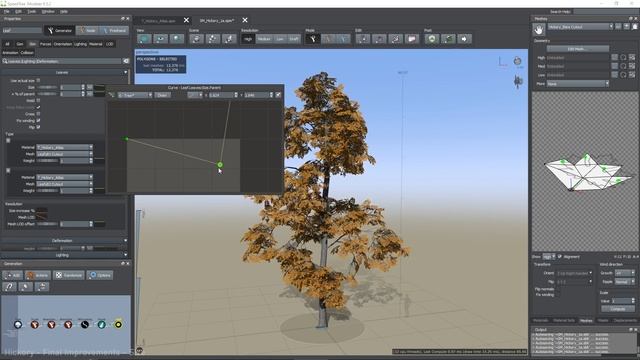Toggle the second leaf Type entry checkbox

coord(8,170)
